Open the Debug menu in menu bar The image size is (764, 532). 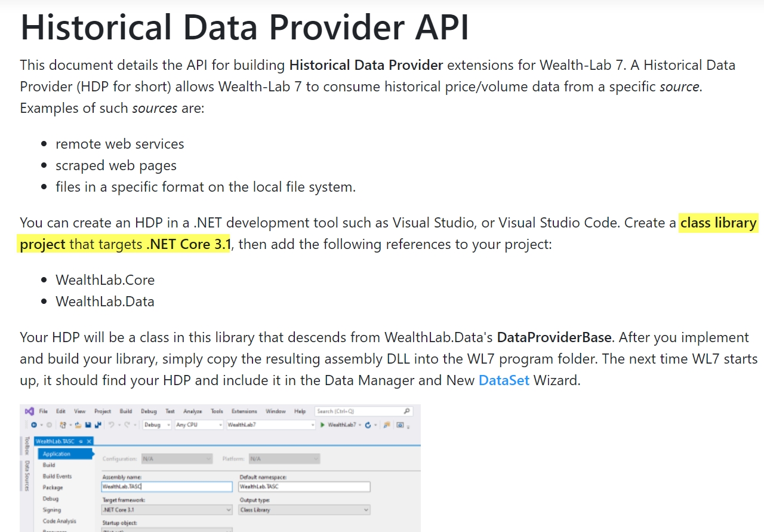tap(149, 411)
